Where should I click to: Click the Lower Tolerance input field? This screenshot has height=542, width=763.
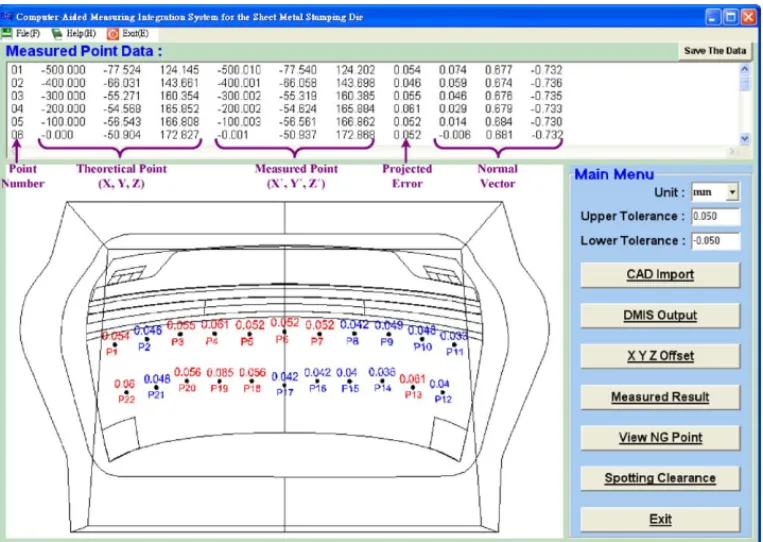tap(716, 240)
